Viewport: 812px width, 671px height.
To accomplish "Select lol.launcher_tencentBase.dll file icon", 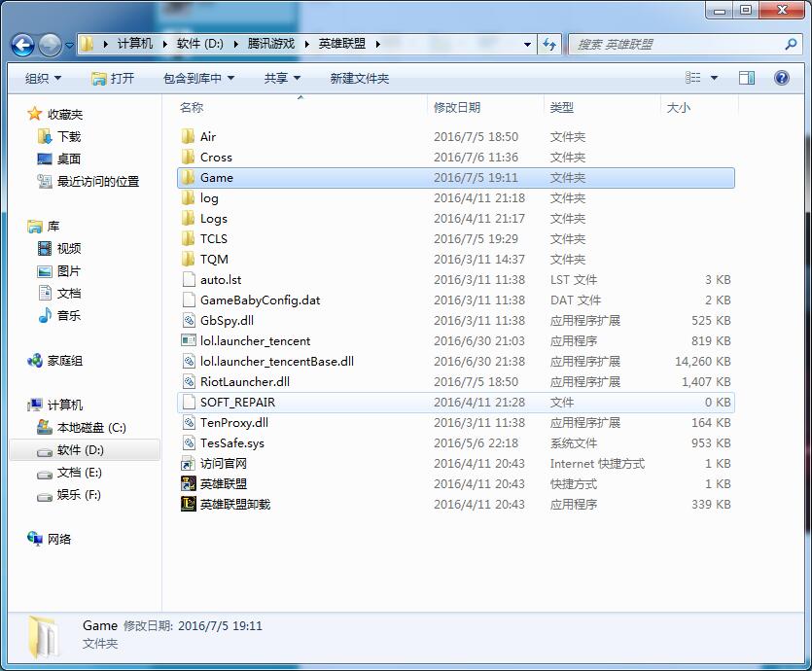I will point(189,362).
